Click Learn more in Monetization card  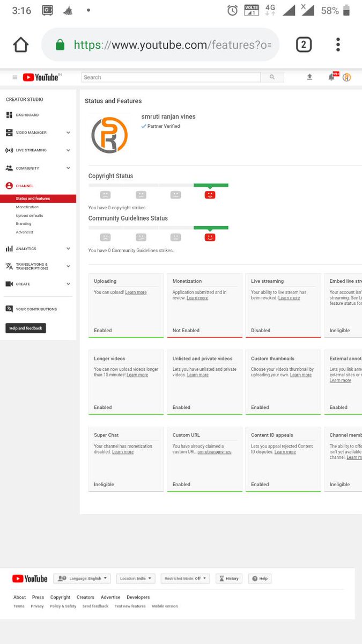click(197, 298)
